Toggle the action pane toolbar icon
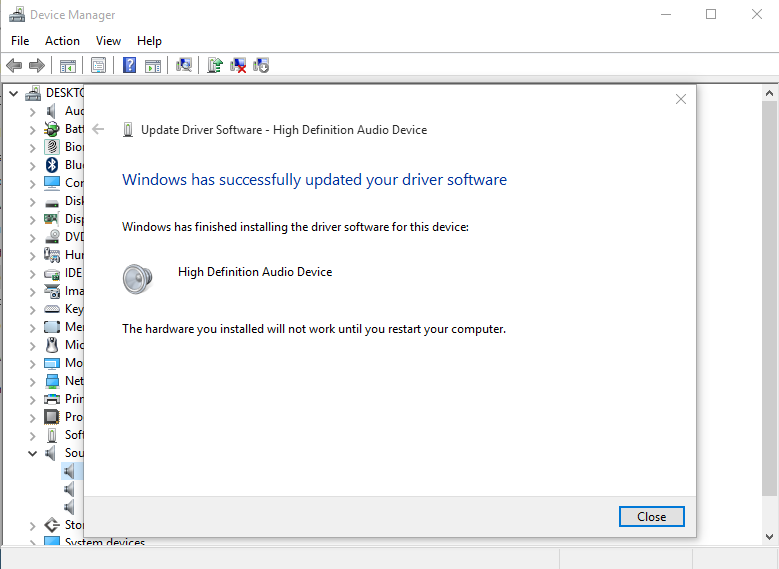779x569 pixels. [153, 65]
